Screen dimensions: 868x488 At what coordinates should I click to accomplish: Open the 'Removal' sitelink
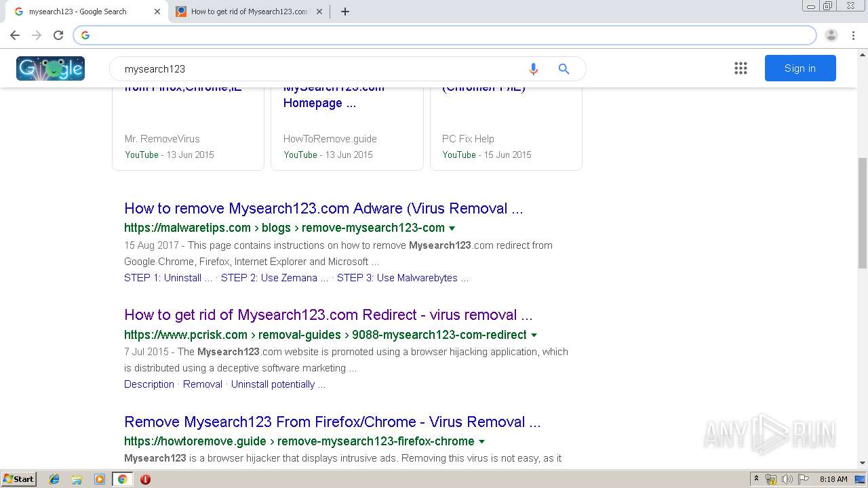tap(202, 384)
